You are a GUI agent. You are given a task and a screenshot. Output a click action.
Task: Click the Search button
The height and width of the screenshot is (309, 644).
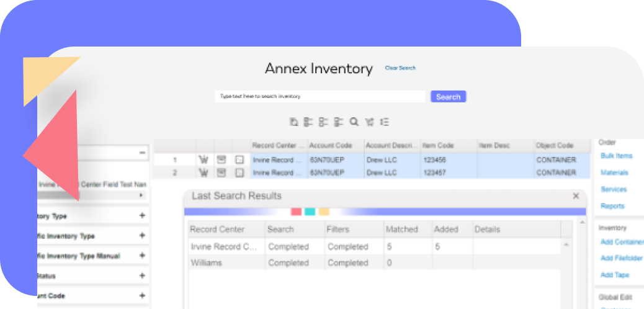[448, 97]
